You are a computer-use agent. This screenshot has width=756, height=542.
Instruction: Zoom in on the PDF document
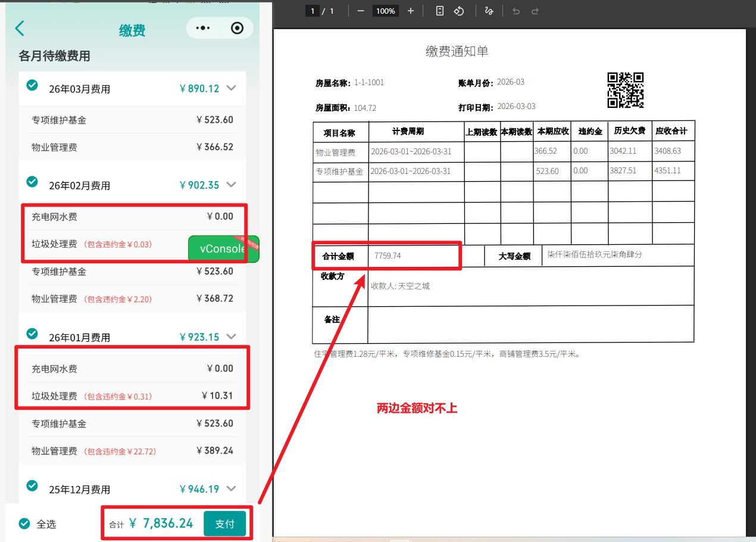tap(411, 11)
